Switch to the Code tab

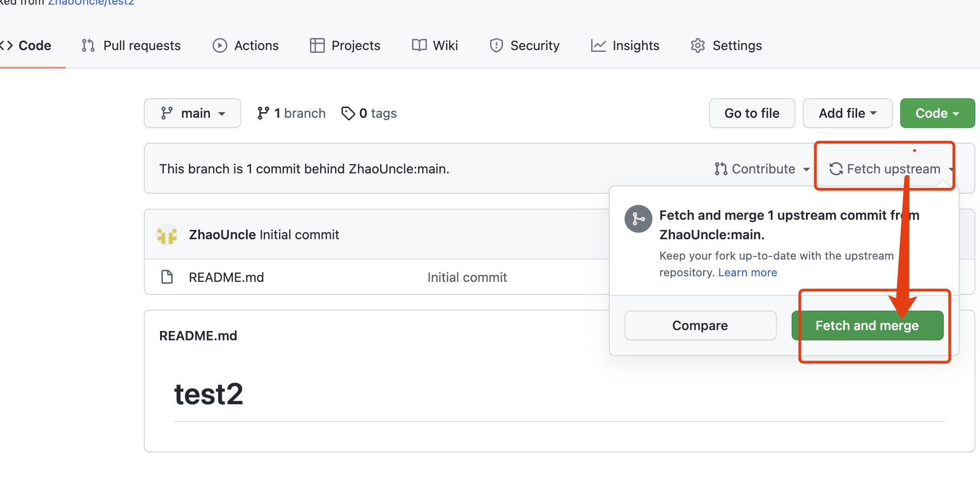(x=28, y=45)
